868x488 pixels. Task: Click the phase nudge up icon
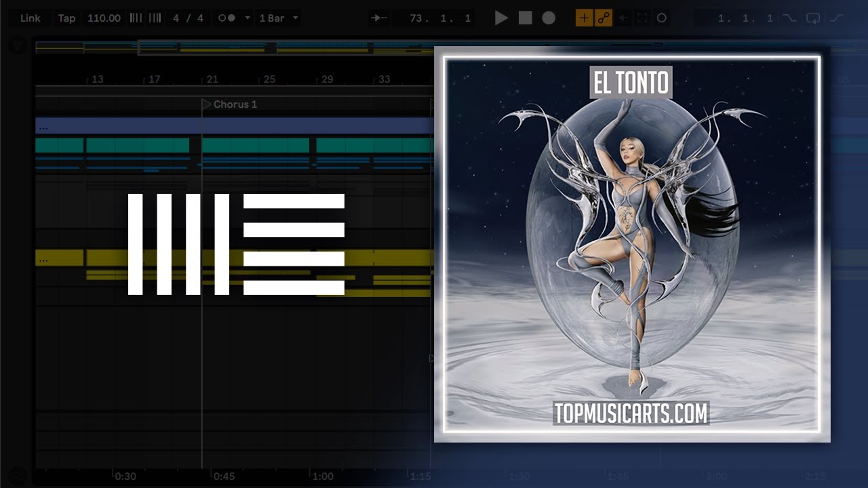click(x=155, y=18)
